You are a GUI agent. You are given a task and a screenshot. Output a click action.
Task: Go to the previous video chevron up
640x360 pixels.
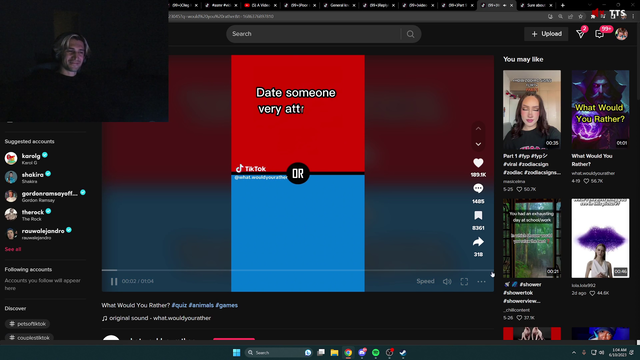[x=478, y=129]
